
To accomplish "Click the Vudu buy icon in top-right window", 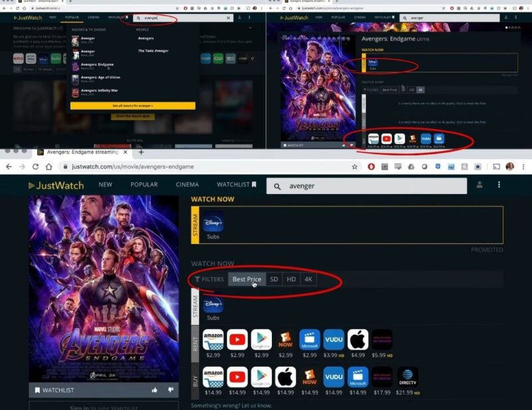I will tap(426, 139).
